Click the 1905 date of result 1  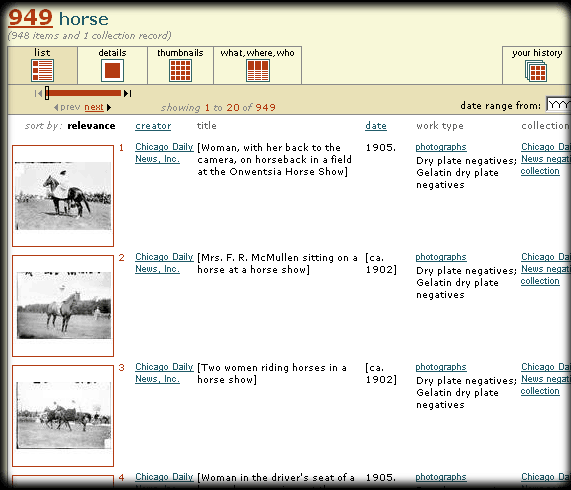[381, 147]
